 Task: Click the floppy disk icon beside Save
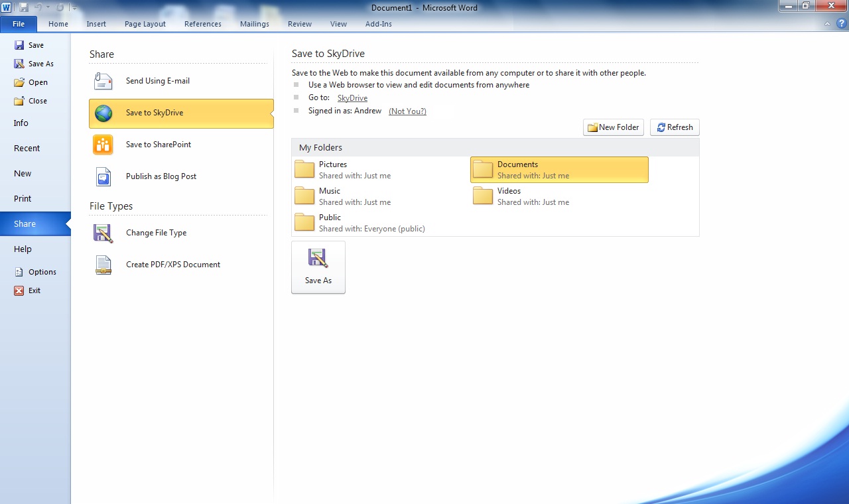19,45
